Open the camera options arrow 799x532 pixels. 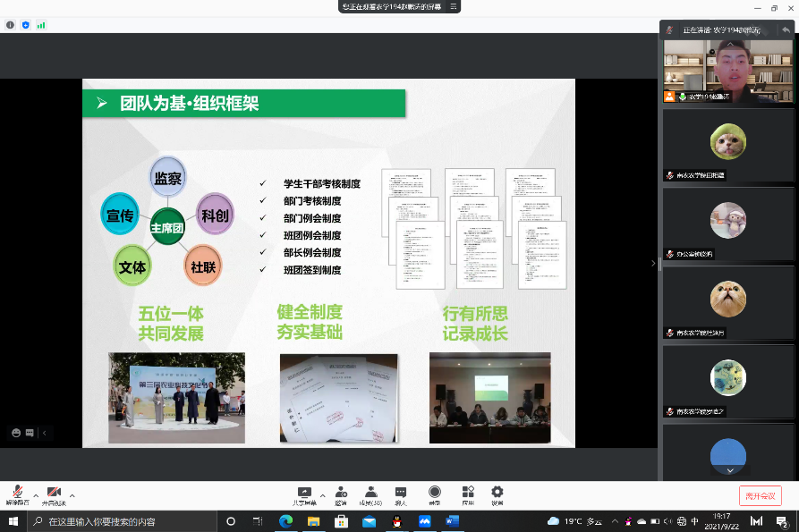pyautogui.click(x=72, y=494)
